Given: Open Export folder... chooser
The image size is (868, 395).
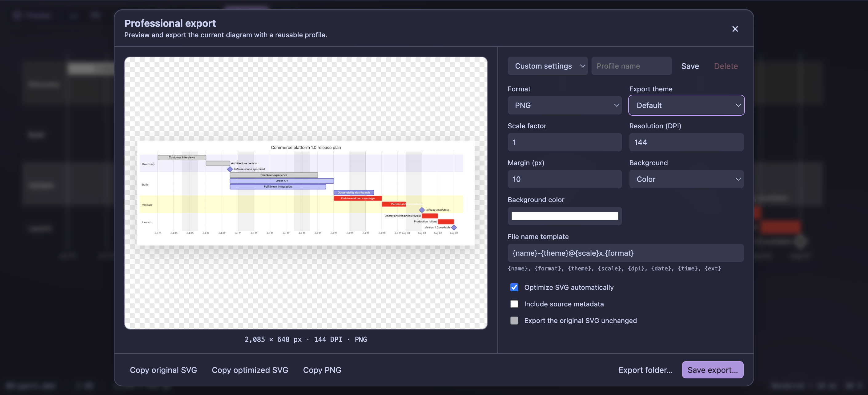Looking at the screenshot, I should pyautogui.click(x=645, y=370).
